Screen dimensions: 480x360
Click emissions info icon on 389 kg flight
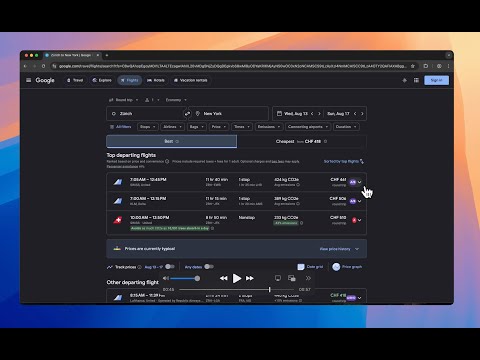click(x=298, y=204)
